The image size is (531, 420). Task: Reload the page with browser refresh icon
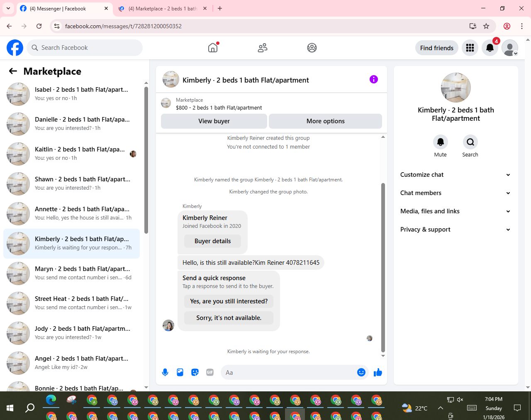click(x=39, y=26)
